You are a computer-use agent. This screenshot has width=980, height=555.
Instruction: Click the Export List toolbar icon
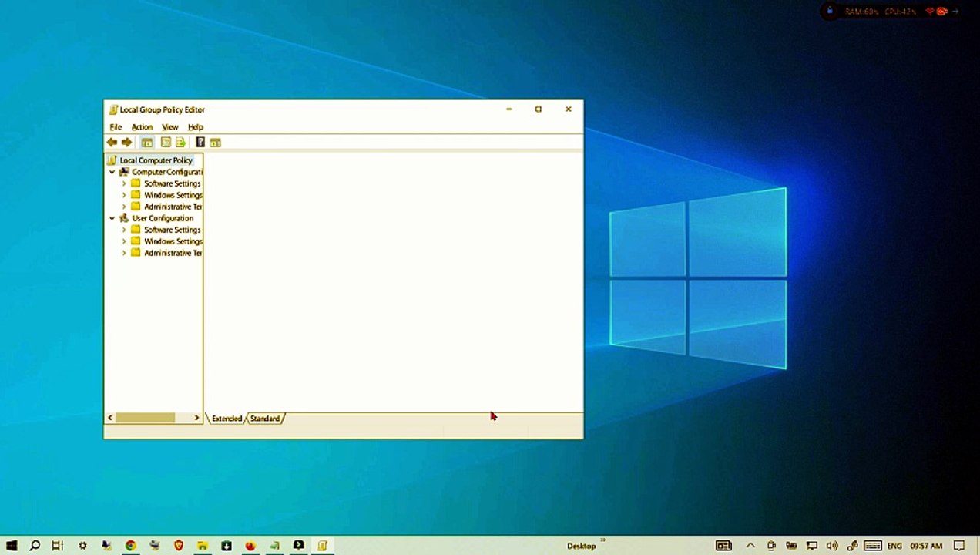pyautogui.click(x=181, y=143)
